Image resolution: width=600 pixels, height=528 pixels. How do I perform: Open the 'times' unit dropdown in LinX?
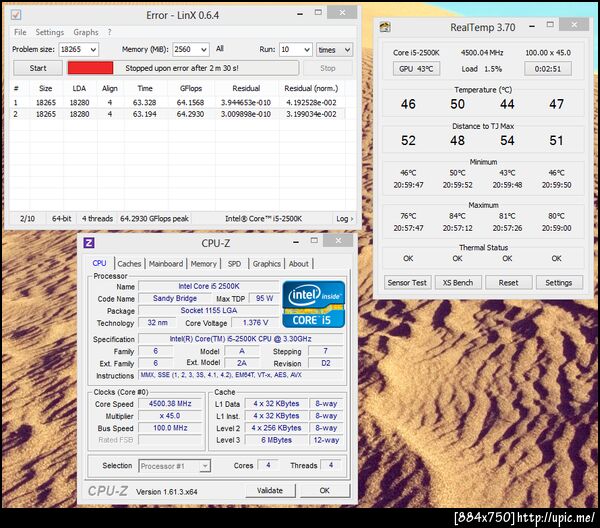pos(334,50)
